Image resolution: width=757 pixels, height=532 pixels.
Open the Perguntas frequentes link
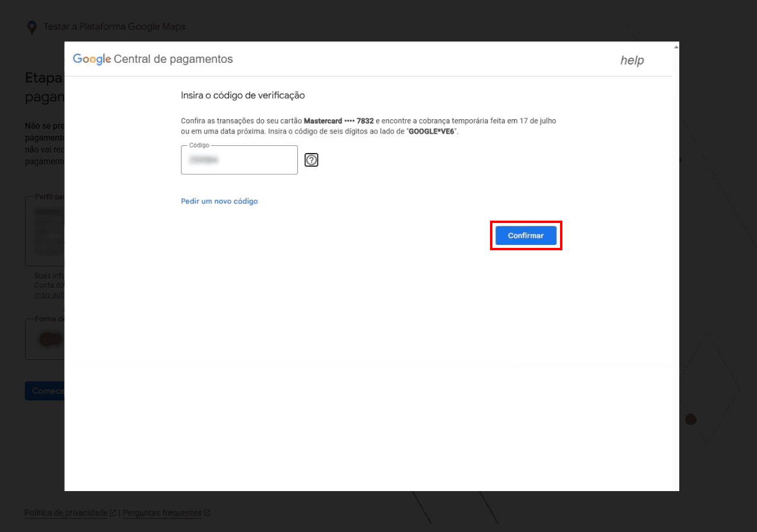(162, 513)
